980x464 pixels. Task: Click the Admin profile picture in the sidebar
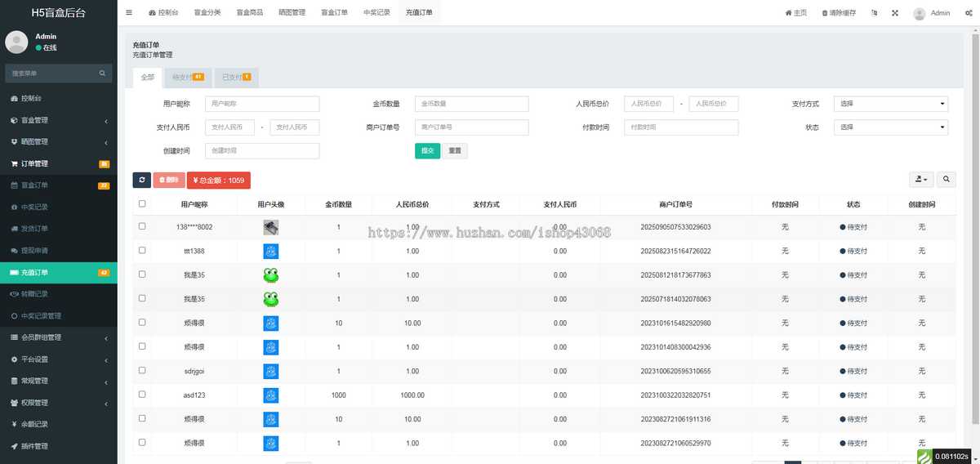click(x=16, y=42)
